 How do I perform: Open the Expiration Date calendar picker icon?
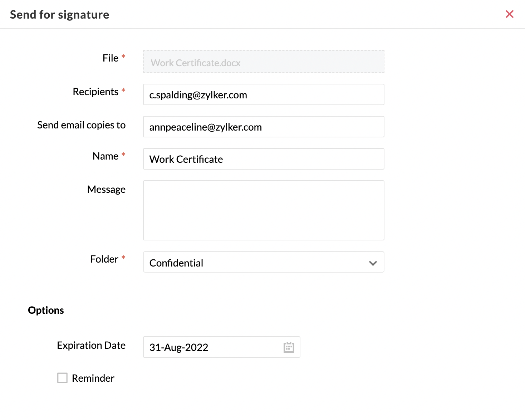tap(289, 347)
